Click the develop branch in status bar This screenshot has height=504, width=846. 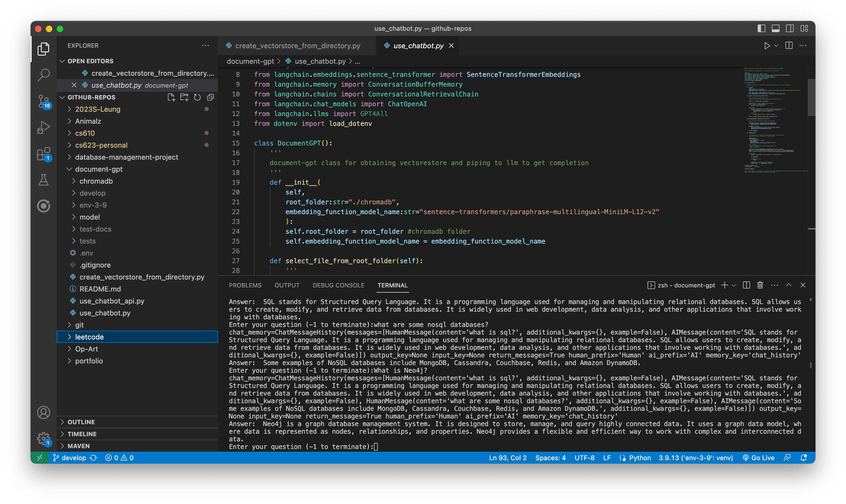click(70, 458)
